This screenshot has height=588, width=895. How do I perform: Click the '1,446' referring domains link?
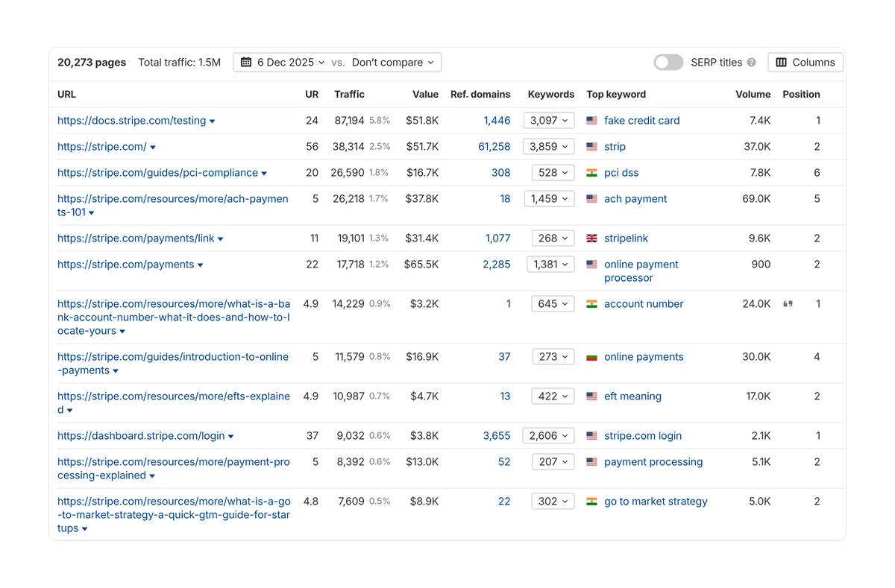tap(497, 120)
